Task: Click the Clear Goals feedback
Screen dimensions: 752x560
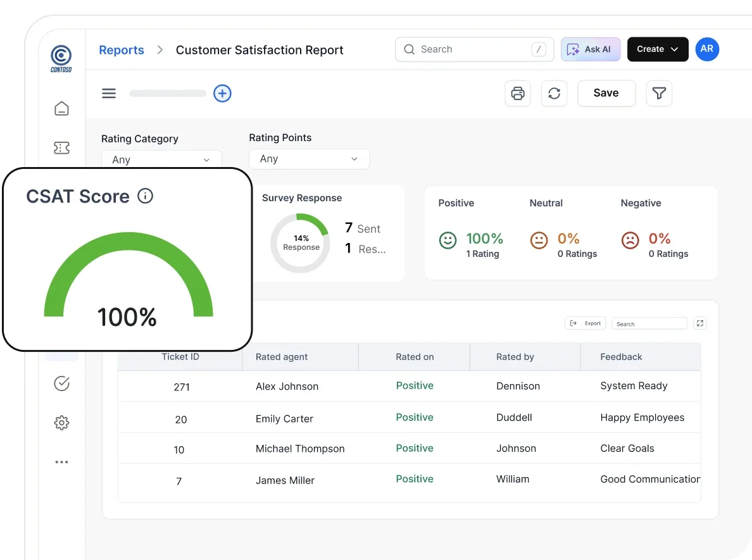Action: (x=627, y=448)
